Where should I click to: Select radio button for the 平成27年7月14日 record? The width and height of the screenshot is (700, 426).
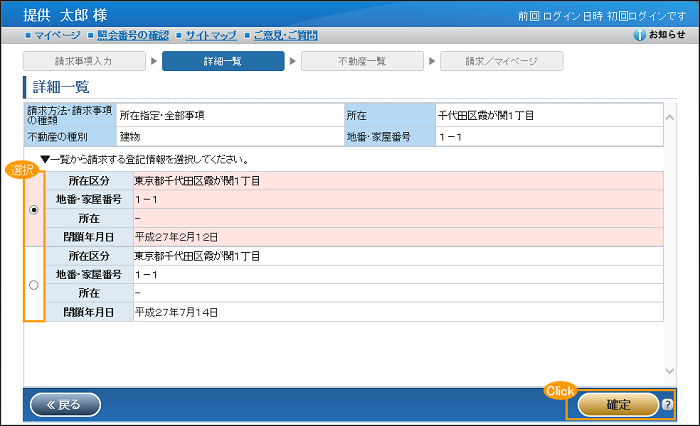tap(35, 285)
